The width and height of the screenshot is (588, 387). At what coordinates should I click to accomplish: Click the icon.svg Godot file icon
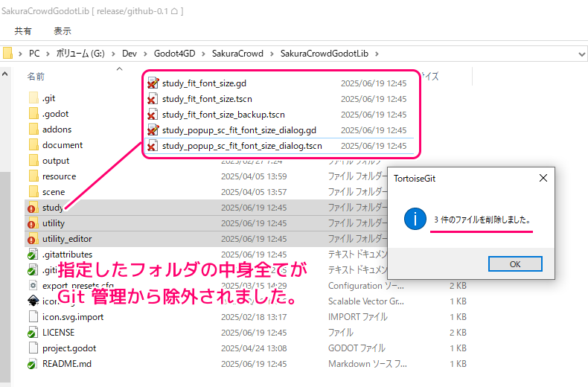click(x=32, y=301)
